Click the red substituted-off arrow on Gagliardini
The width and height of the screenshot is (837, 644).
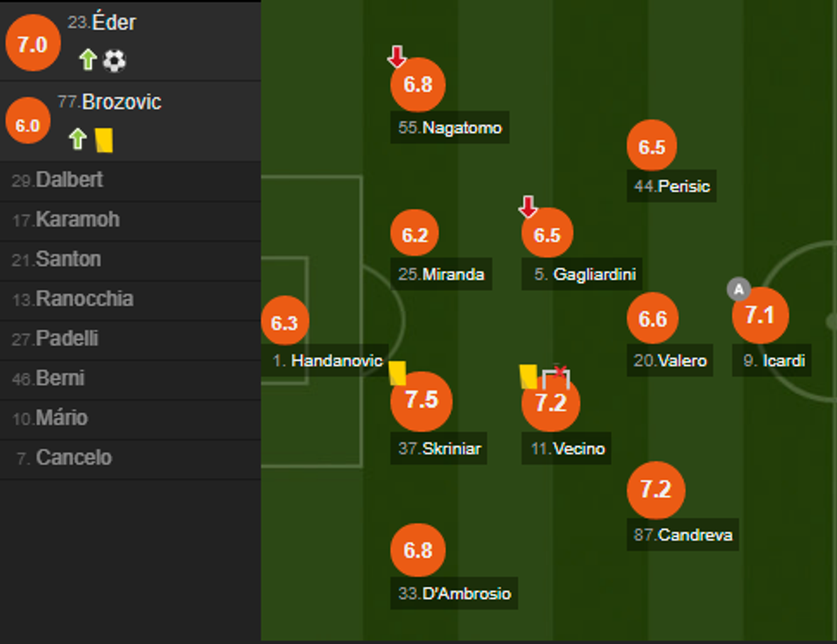click(x=529, y=207)
